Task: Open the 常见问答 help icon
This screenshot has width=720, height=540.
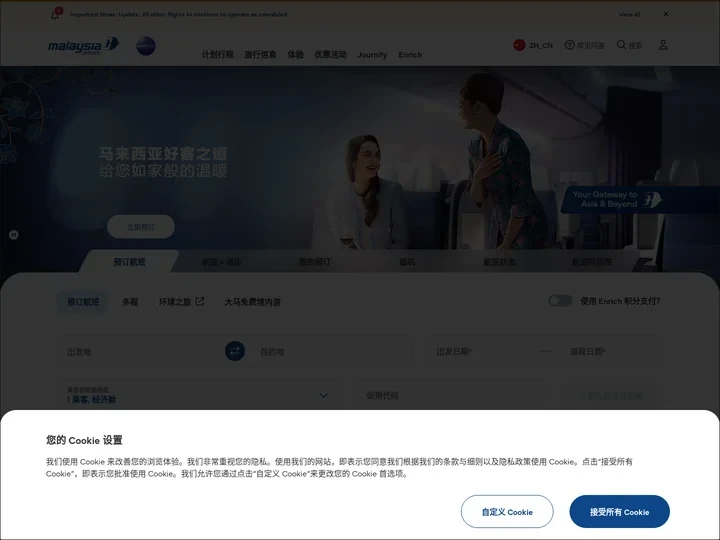Action: point(585,45)
